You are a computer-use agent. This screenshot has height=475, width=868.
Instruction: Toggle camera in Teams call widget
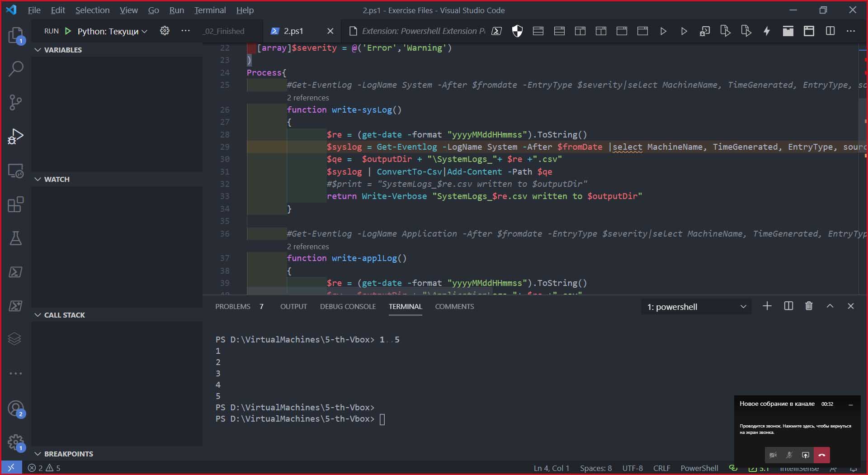tap(773, 455)
